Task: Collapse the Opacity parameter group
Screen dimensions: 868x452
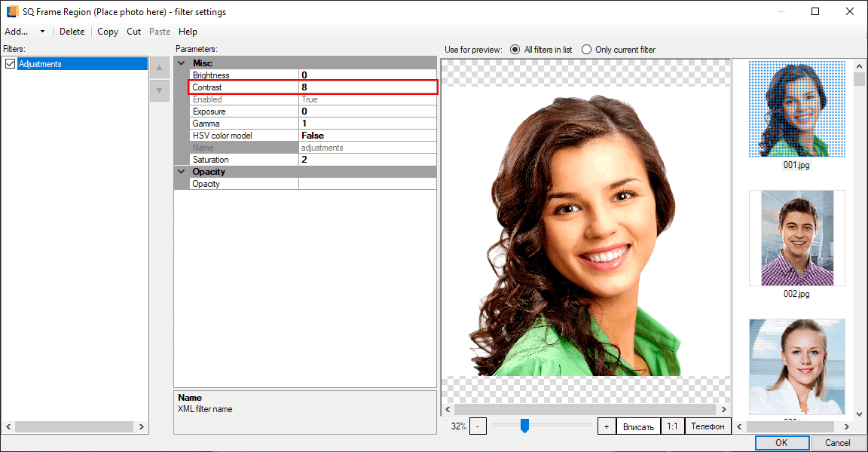Action: click(x=181, y=172)
